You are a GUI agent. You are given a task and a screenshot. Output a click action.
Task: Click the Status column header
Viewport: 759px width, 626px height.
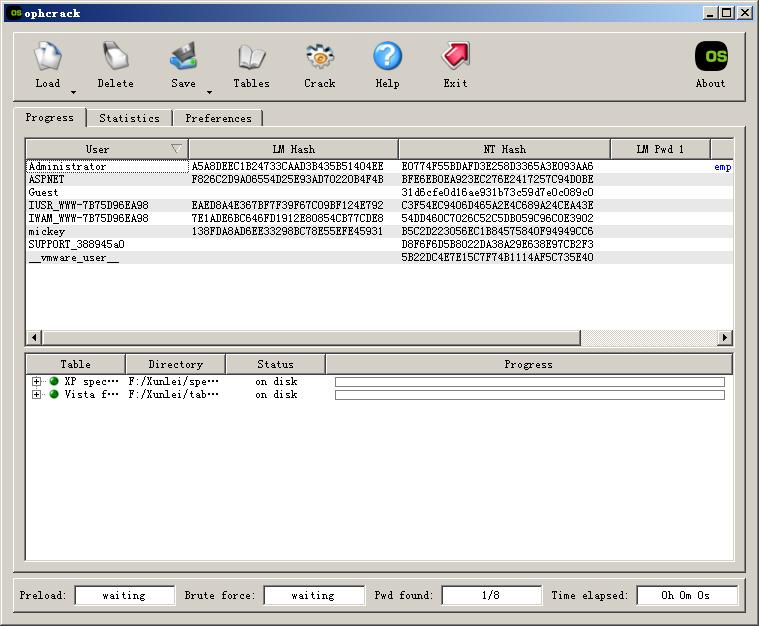pos(275,364)
